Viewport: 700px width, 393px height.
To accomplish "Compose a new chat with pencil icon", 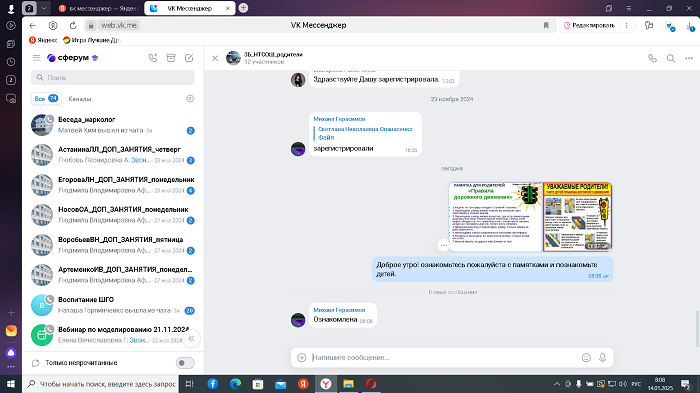I will [189, 58].
